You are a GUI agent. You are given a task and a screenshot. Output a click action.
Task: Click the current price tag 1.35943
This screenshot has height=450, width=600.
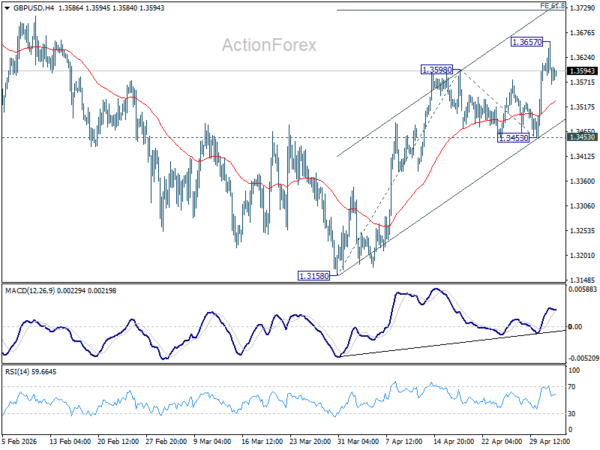click(x=582, y=71)
